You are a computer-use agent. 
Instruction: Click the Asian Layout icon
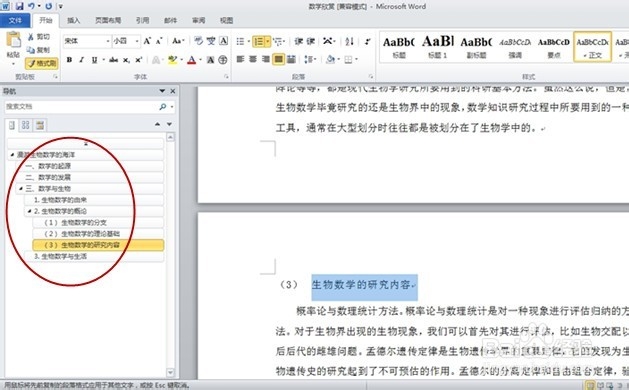click(329, 41)
